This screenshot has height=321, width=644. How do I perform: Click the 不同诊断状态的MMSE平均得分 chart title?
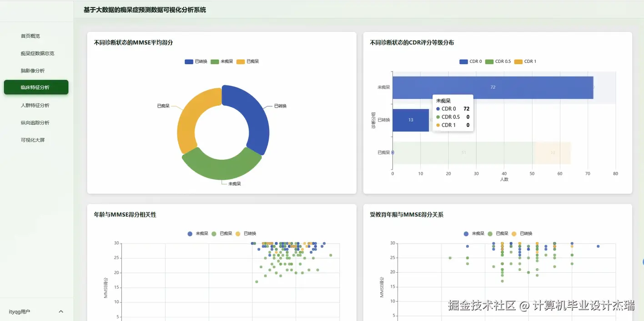click(x=133, y=43)
